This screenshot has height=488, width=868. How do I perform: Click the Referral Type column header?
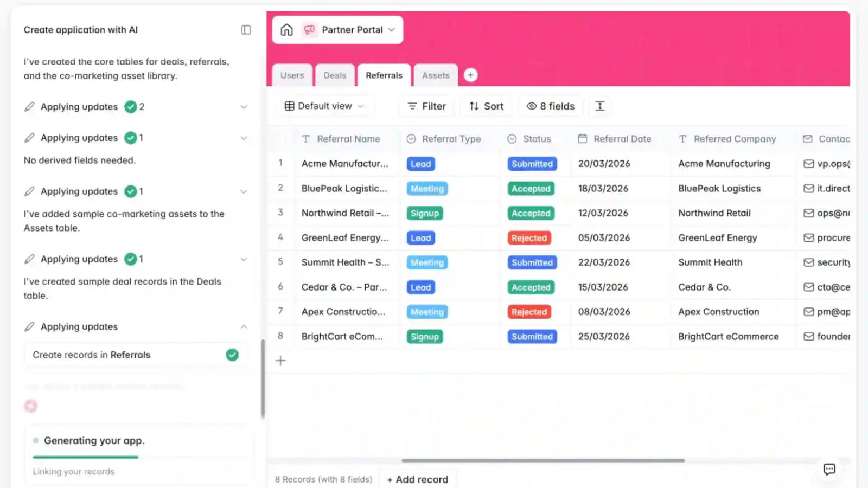451,139
